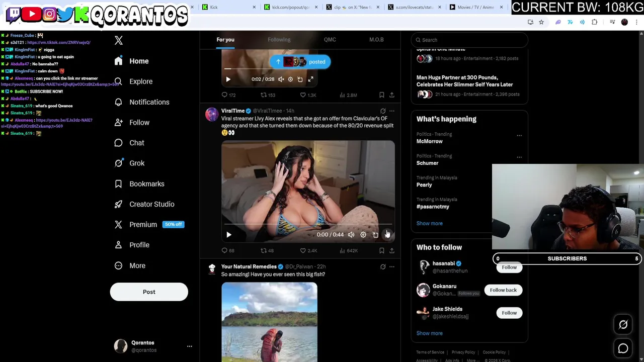Click Grok icon on Natural Remedies post
This screenshot has width=644, height=362.
(383, 267)
